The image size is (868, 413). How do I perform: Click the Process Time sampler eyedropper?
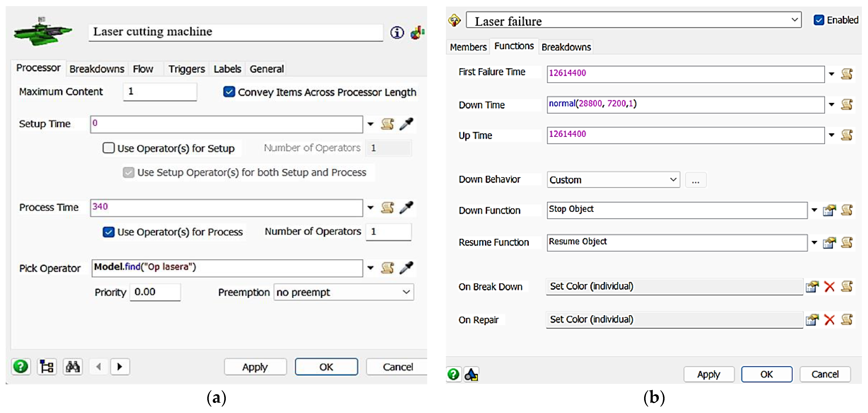[x=406, y=207]
